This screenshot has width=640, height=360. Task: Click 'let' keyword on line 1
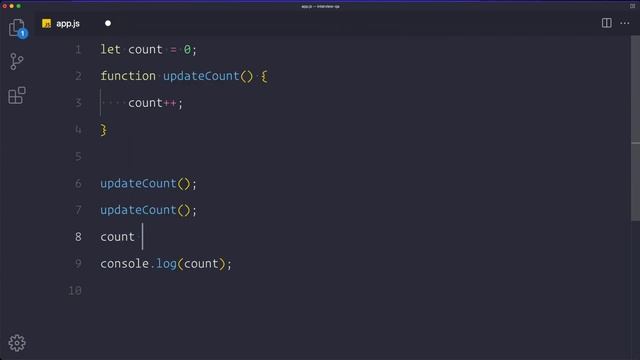click(111, 50)
